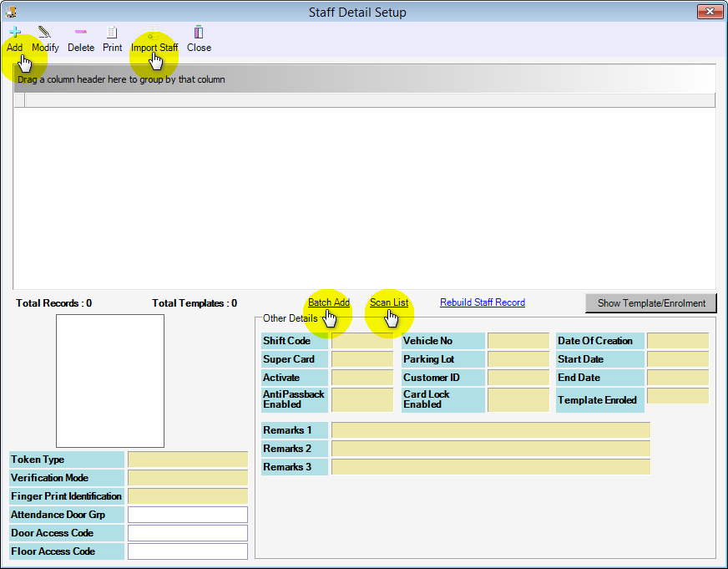The height and width of the screenshot is (569, 728).
Task: Select the Token Type field
Action: (x=188, y=460)
